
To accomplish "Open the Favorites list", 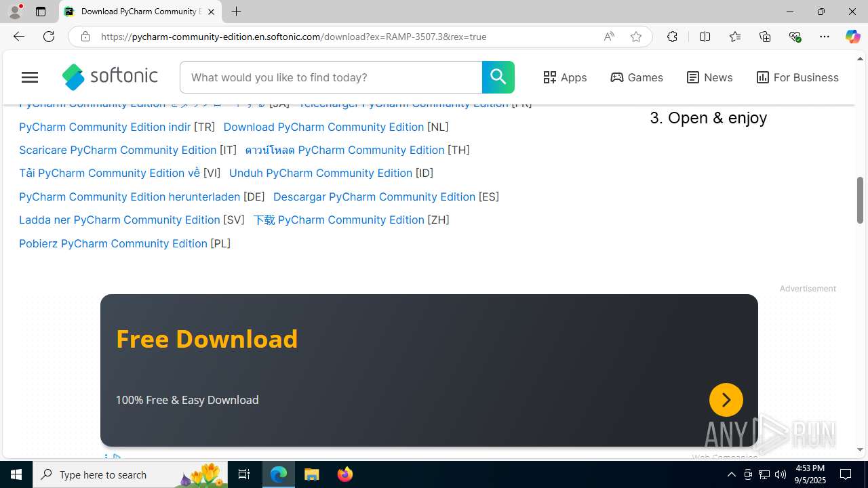I will coord(734,37).
